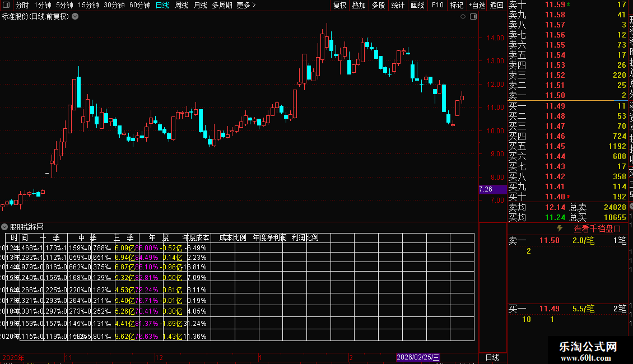Click the lightning bolt icon
This screenshot has height=364, width=633.
coord(560,228)
